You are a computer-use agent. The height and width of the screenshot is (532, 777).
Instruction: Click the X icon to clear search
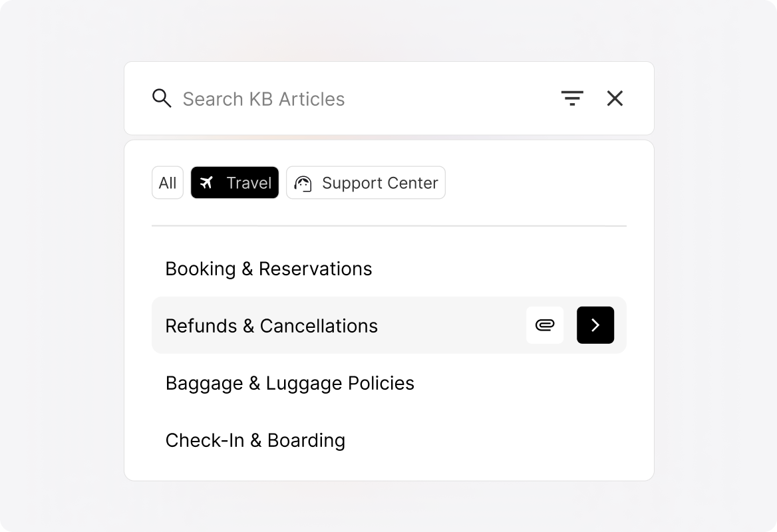point(615,98)
